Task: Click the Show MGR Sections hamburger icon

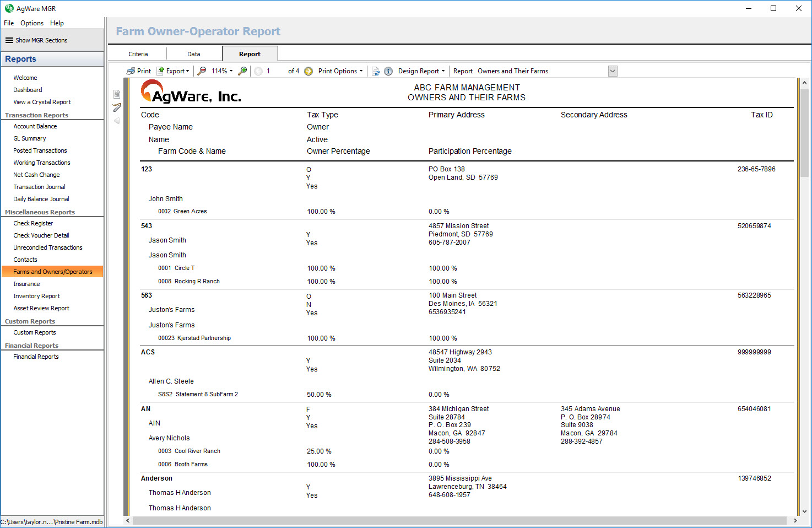Action: (x=9, y=40)
